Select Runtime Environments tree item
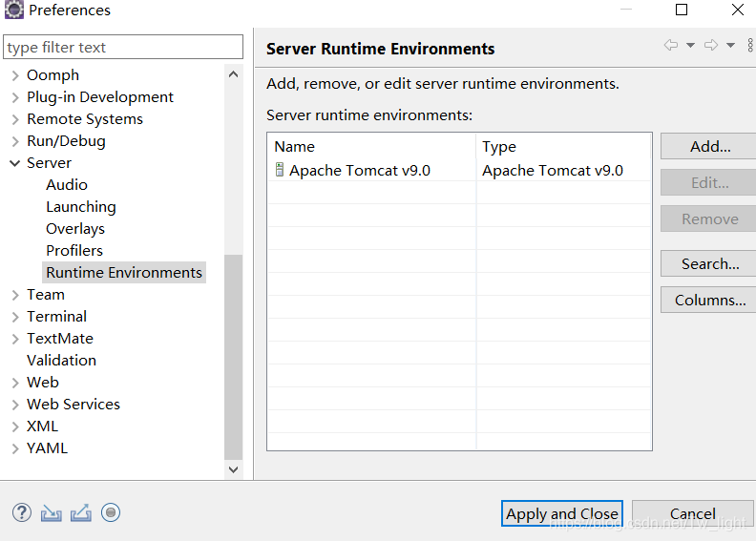Screen dimensions: 756x541 tap(124, 273)
